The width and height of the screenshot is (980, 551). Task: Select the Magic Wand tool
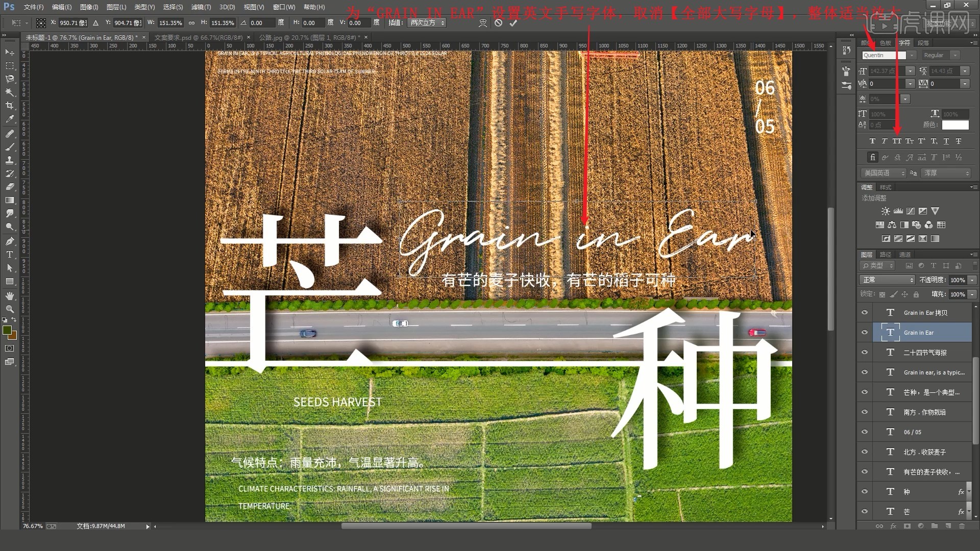pos(10,92)
